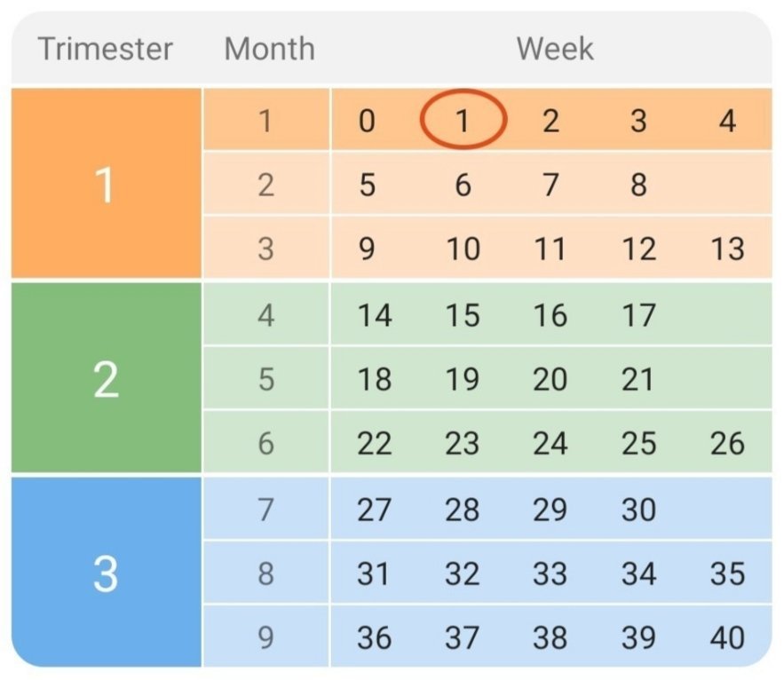Click the Week column header
Viewport: 784px width, 680px height.
[x=555, y=49]
